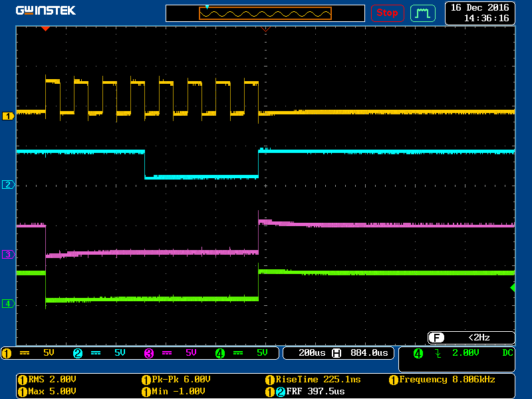The image size is (532, 399).
Task: Click the yellow channel 1 number badge
Action: click(7, 353)
